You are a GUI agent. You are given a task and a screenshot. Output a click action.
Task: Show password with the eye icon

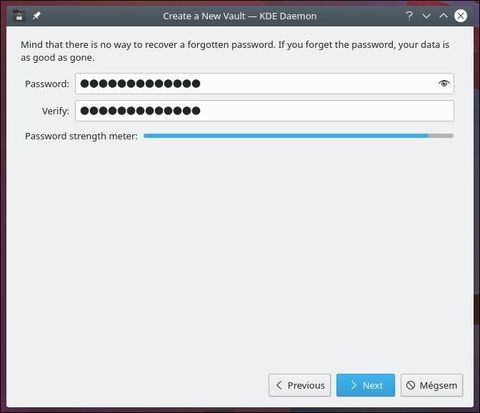point(444,83)
